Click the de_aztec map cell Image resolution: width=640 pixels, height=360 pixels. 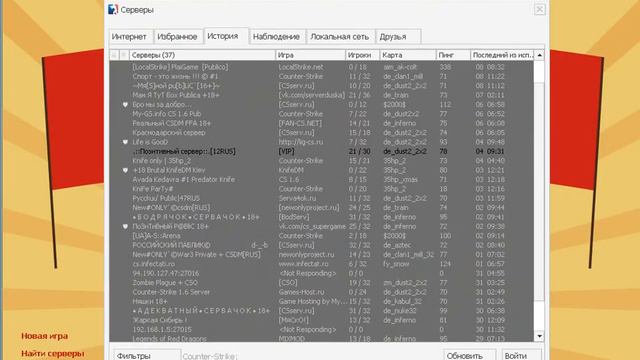[x=397, y=245]
